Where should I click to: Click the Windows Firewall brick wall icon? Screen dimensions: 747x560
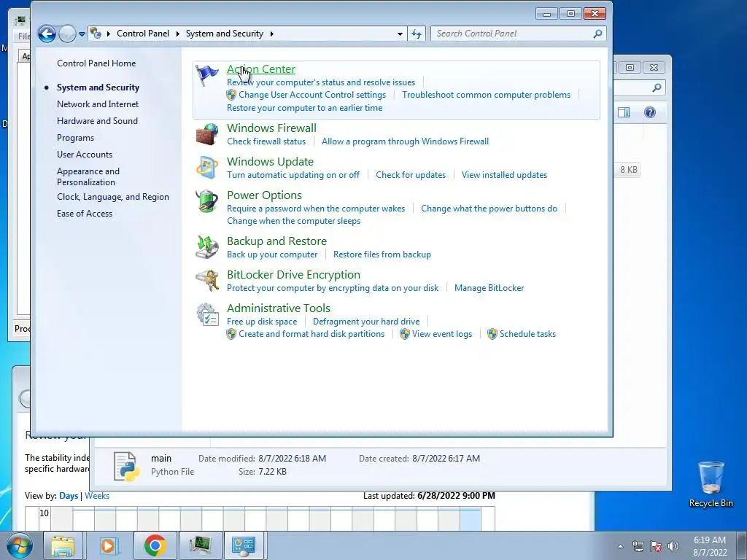coord(206,134)
